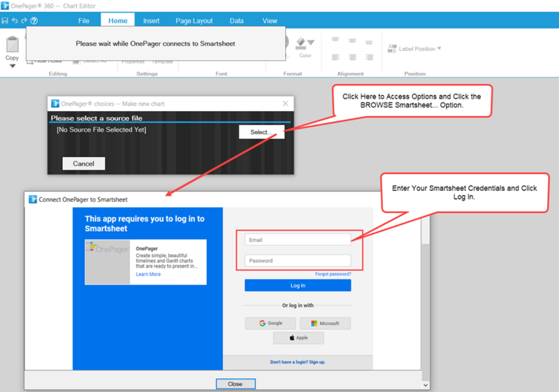The width and height of the screenshot is (559, 392).
Task: Click the Paste clipboard icon
Action: tap(13, 44)
